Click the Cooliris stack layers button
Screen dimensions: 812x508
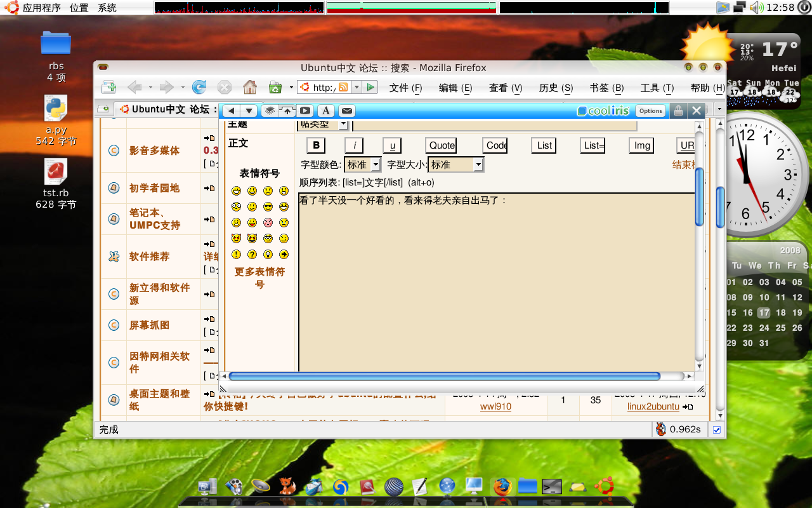(x=270, y=110)
